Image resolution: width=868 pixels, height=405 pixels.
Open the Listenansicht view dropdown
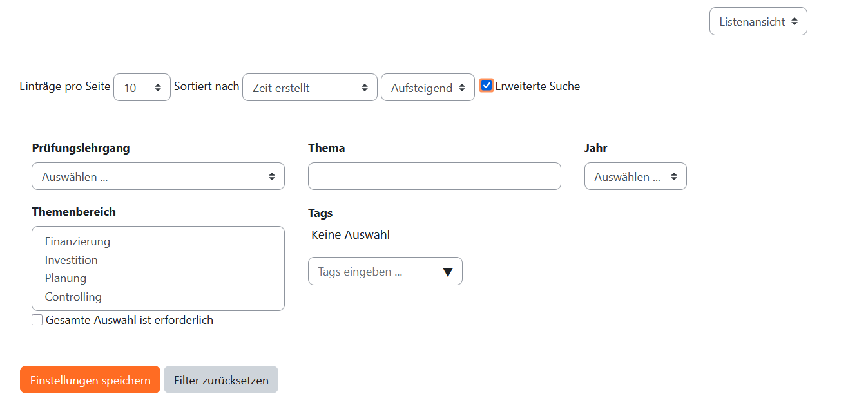click(758, 21)
